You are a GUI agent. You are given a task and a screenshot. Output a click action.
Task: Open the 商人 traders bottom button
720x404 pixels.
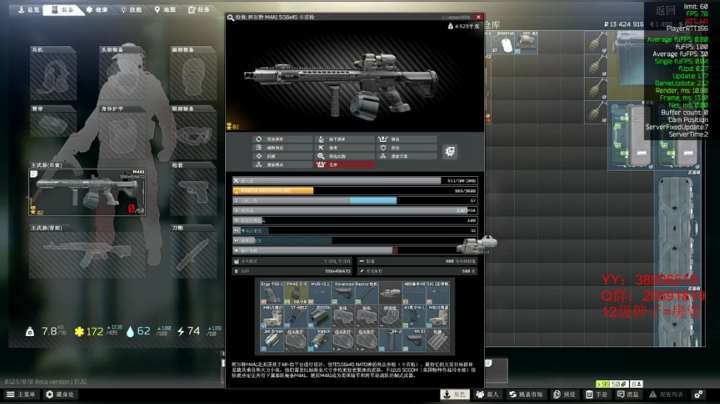point(488,394)
